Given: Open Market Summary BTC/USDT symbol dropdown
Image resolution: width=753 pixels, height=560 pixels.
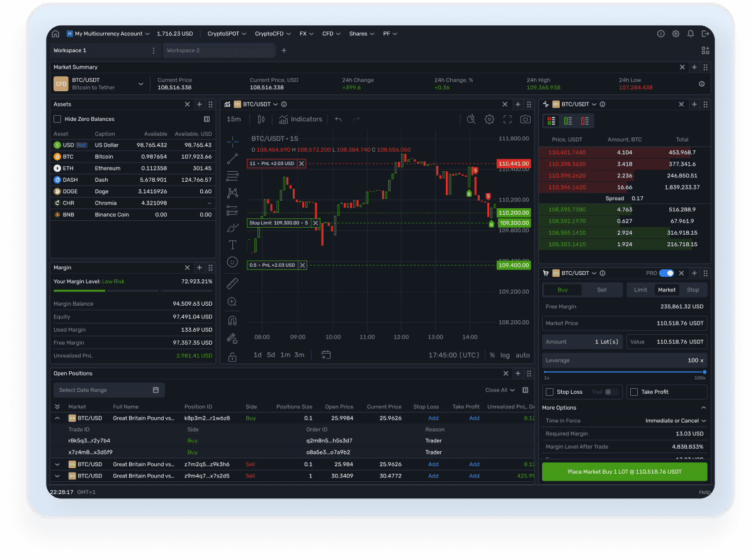Looking at the screenshot, I should pyautogui.click(x=140, y=84).
